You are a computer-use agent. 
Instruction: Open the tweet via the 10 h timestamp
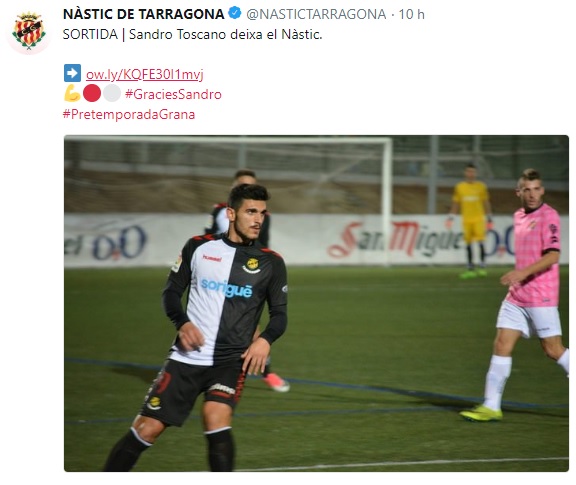(411, 14)
